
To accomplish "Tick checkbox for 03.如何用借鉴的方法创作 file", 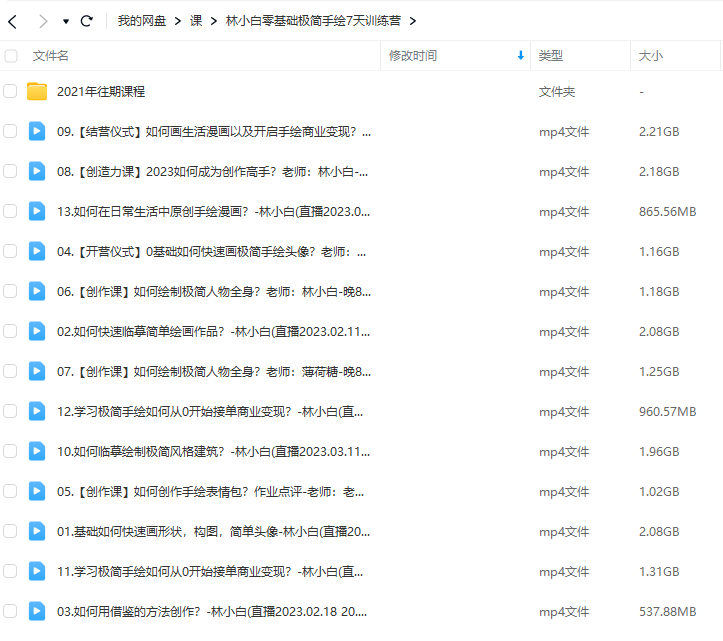I will [x=10, y=611].
